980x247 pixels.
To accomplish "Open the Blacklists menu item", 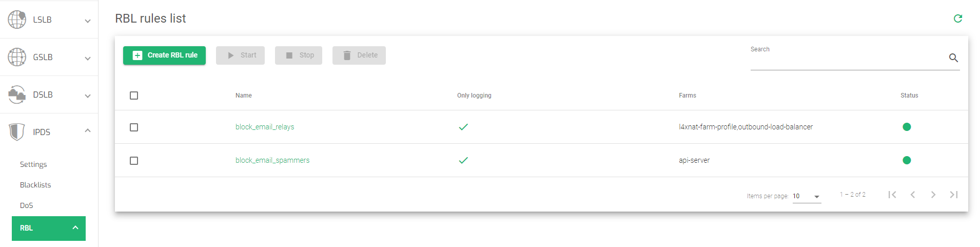I will [x=35, y=185].
